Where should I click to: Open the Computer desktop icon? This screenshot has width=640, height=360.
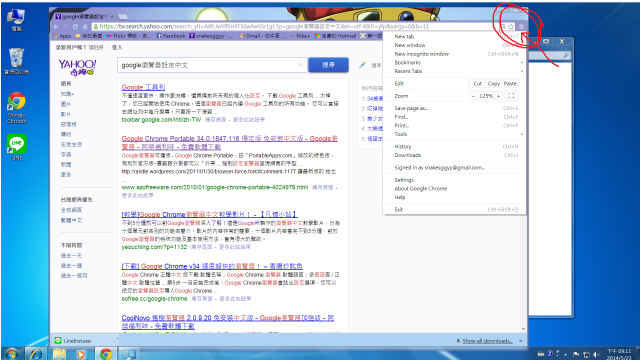point(16,20)
